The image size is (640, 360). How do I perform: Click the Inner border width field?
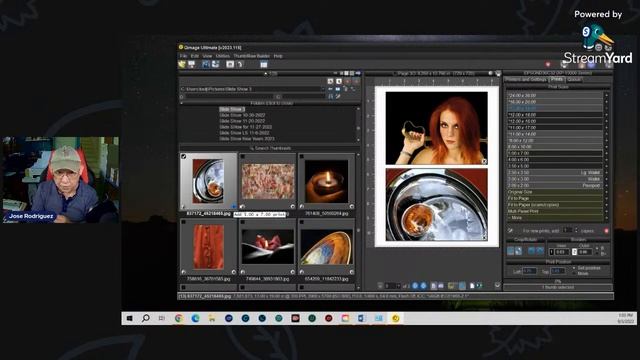click(x=562, y=252)
